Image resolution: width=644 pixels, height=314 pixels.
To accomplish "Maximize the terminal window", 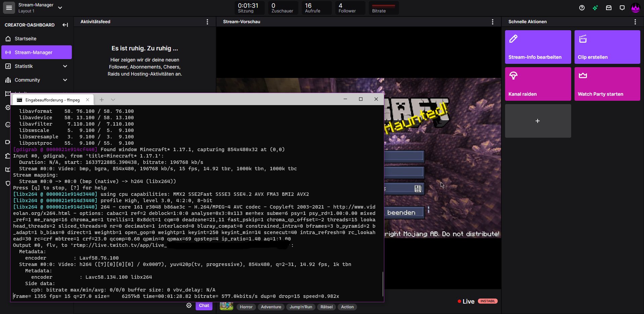I will pos(361,99).
